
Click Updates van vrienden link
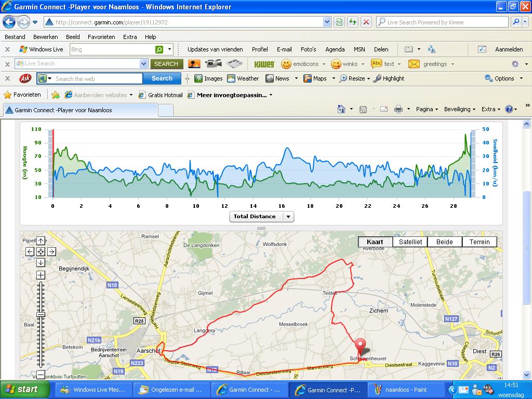215,49
